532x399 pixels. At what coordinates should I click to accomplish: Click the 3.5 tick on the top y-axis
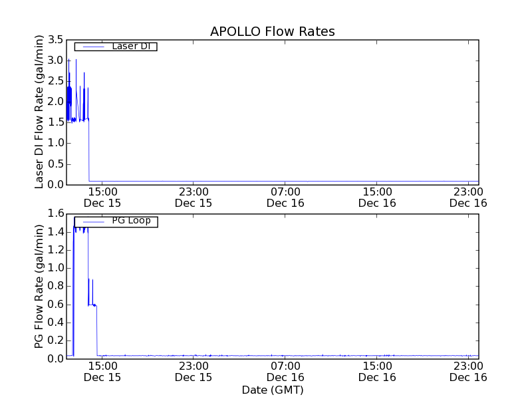coord(55,40)
